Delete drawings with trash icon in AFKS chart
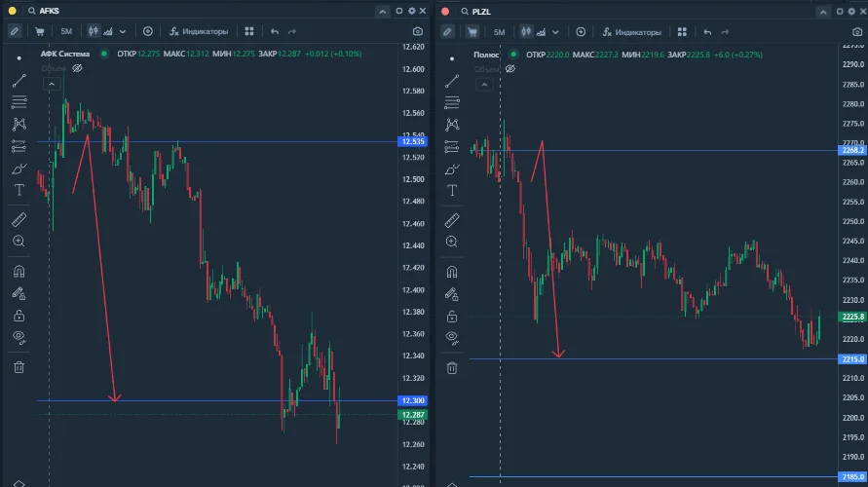Screen dimensions: 868x487 (x=19, y=367)
